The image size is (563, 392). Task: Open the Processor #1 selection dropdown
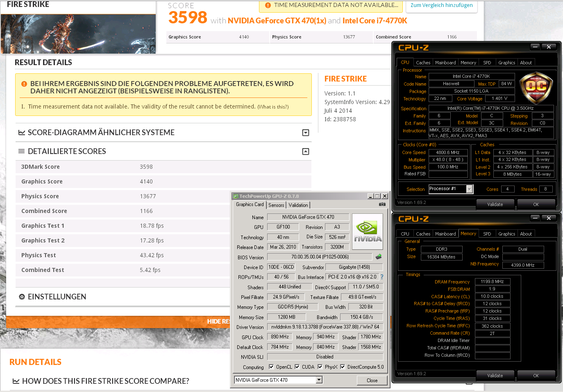pos(470,189)
